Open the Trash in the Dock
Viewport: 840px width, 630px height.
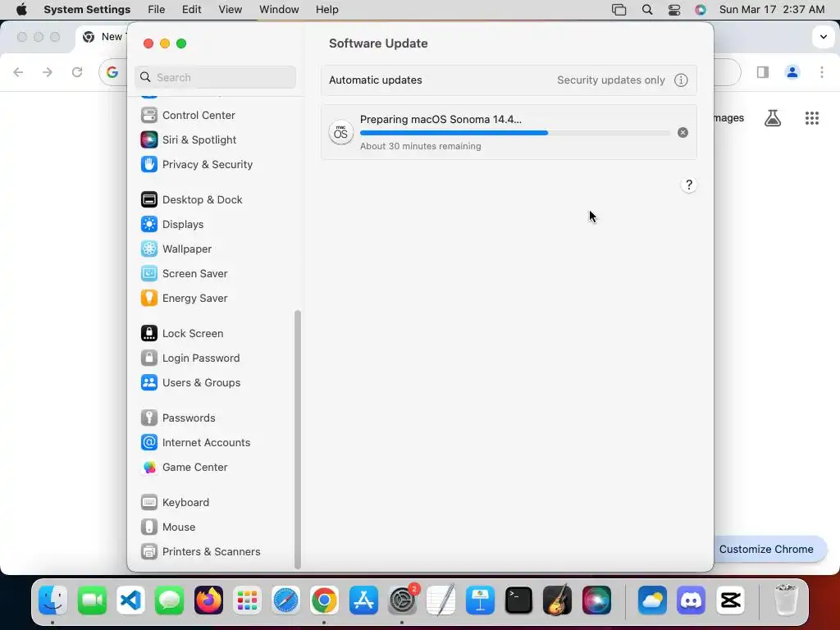(785, 600)
